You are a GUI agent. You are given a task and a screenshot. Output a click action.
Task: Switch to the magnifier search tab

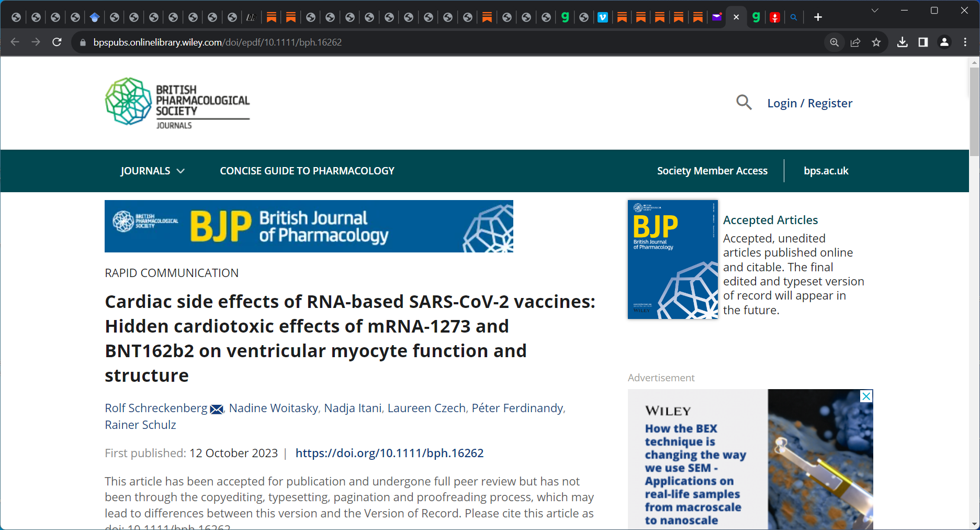pos(794,17)
